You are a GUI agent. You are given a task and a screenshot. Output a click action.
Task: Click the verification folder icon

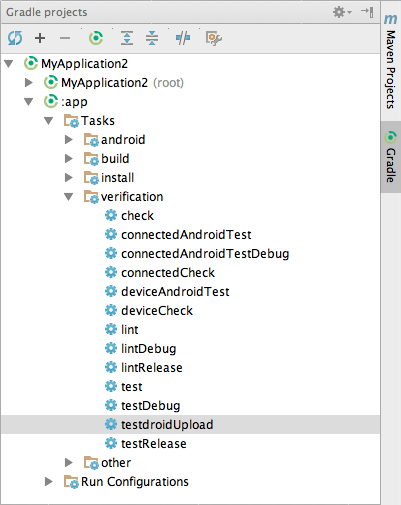point(91,197)
